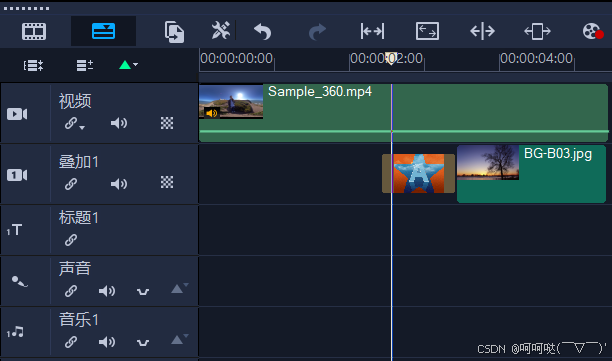
Task: Click the 标题1 track name label
Action: (x=79, y=217)
